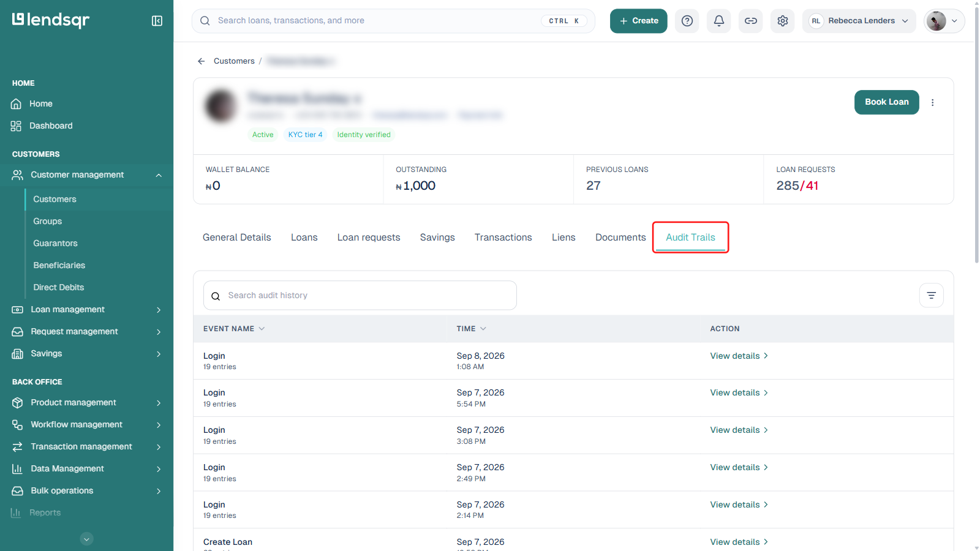The image size is (980, 551).
Task: Click the KYC tier 4 badge
Action: click(x=305, y=135)
